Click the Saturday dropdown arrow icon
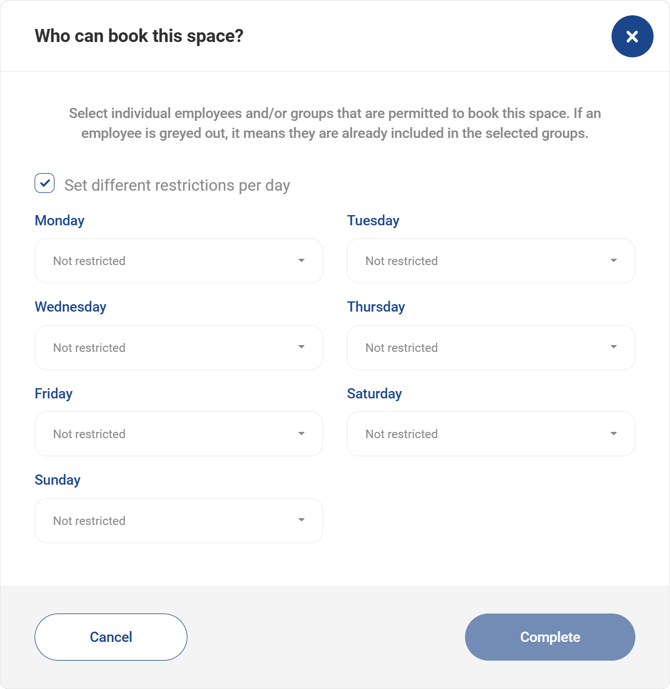 click(x=613, y=434)
